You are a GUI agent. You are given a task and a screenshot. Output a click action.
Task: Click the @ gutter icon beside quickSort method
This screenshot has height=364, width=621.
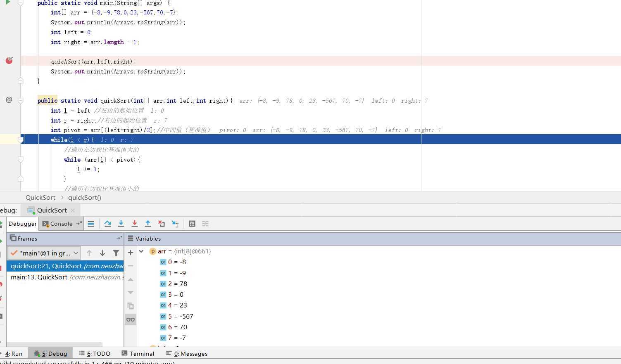click(9, 99)
